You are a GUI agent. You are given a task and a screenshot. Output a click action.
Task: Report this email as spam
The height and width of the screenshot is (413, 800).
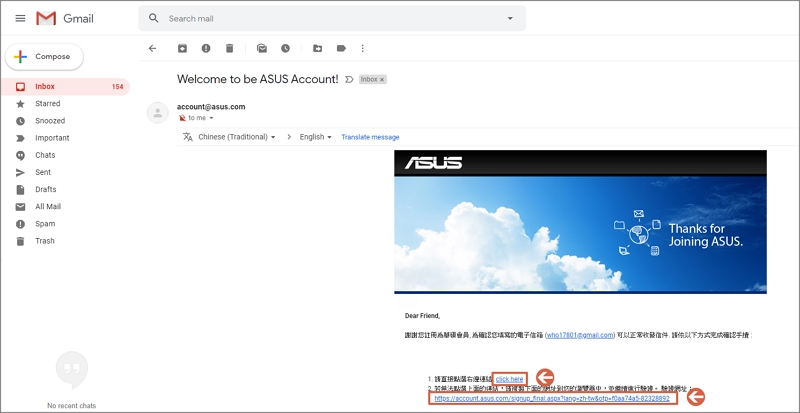click(x=206, y=48)
